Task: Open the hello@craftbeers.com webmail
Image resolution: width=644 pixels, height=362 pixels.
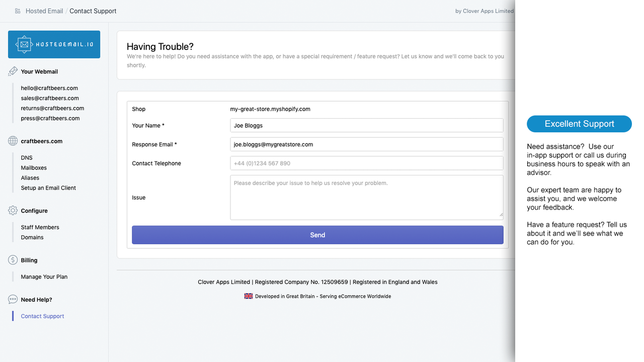Action: click(x=49, y=88)
